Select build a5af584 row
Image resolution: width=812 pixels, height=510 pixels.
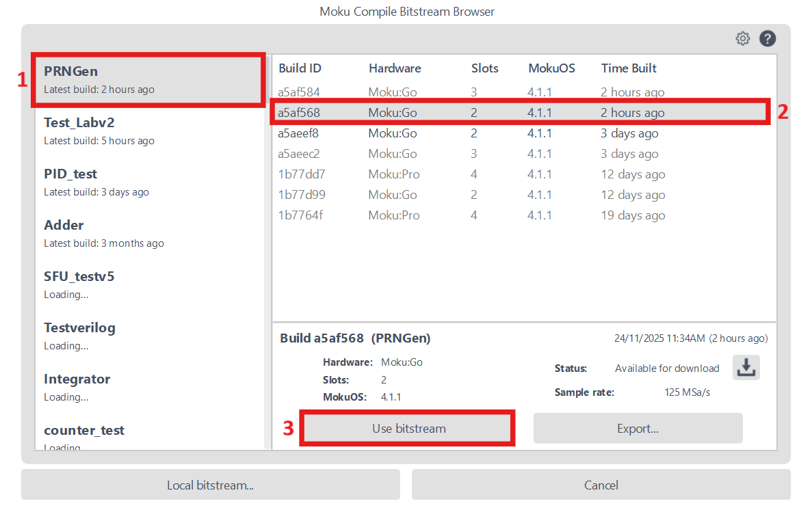pyautogui.click(x=520, y=92)
